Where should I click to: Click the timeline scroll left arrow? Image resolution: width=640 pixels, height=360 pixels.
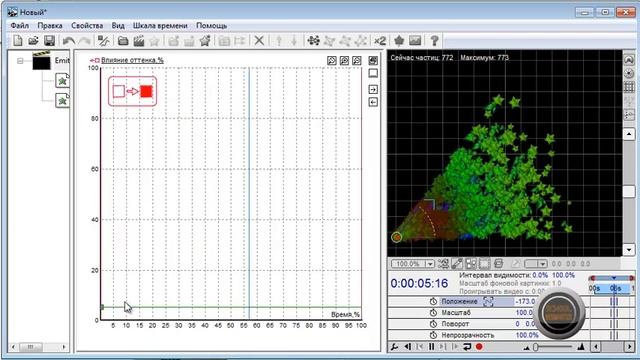click(x=595, y=347)
